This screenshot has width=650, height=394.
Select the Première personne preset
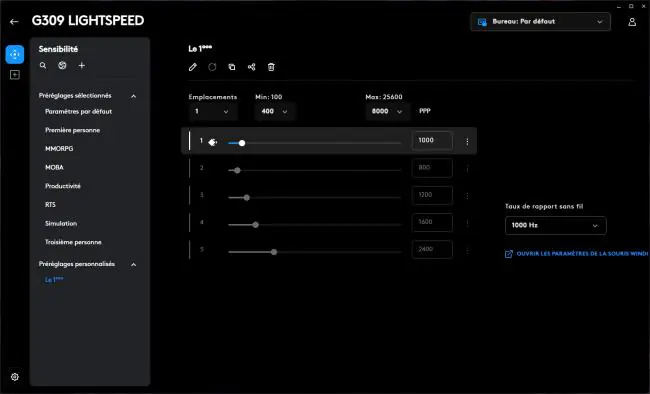tap(73, 130)
